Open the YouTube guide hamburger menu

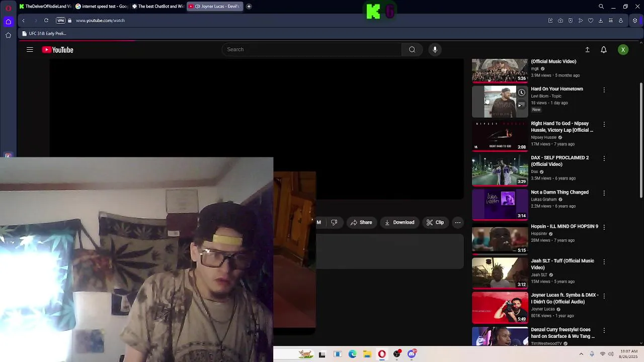coord(30,50)
